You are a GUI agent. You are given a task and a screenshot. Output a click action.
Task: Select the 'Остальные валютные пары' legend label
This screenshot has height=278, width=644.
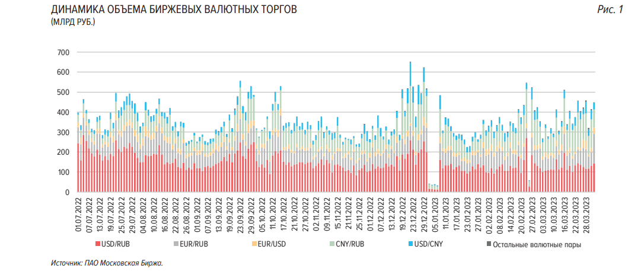click(x=537, y=245)
